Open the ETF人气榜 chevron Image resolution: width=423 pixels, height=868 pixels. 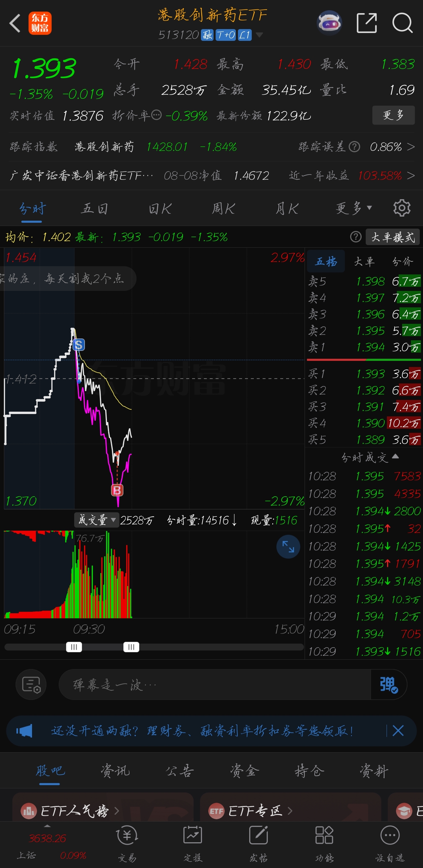(117, 811)
